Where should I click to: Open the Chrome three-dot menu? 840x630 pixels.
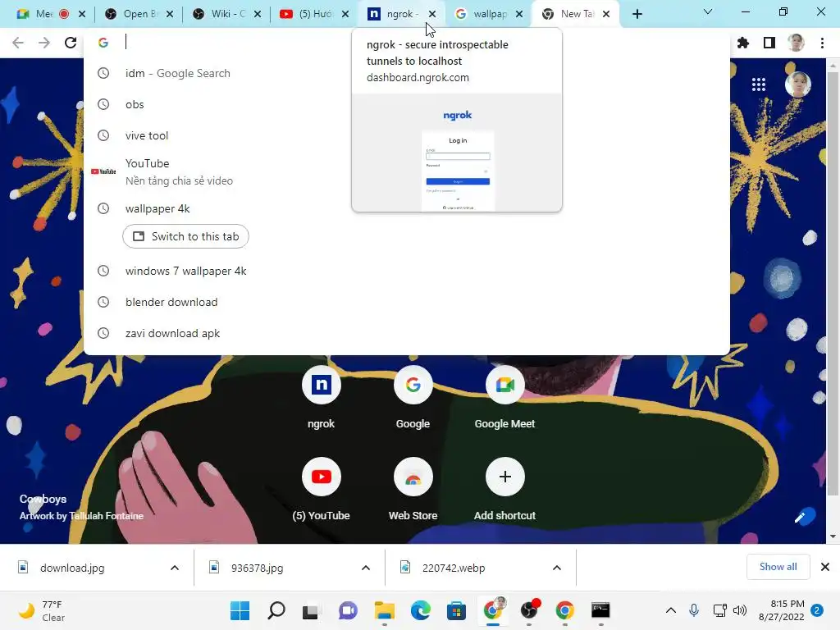[822, 43]
